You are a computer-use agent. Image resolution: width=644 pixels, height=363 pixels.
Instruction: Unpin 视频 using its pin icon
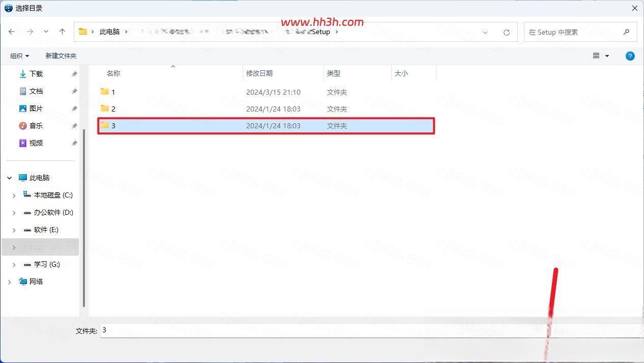74,143
